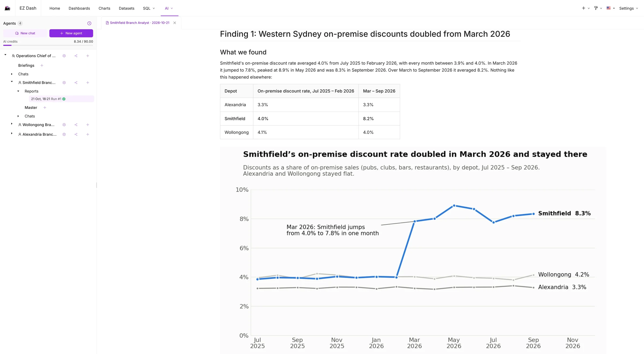
Task: Open the Dashboards menu item
Action: pyautogui.click(x=79, y=8)
